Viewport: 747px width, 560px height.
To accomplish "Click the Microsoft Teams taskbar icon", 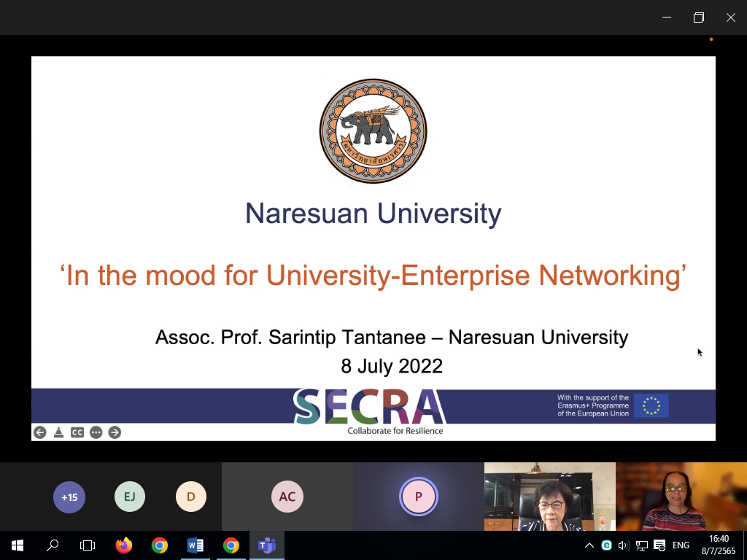I will pyautogui.click(x=267, y=545).
